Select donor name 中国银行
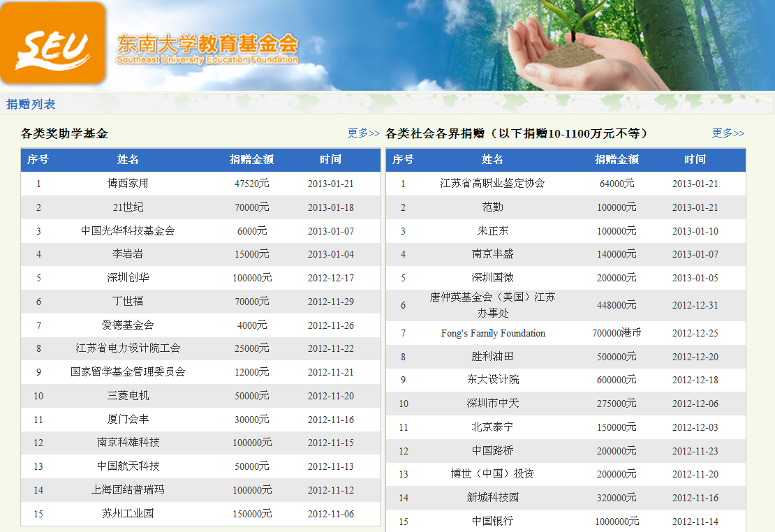 coord(493,521)
